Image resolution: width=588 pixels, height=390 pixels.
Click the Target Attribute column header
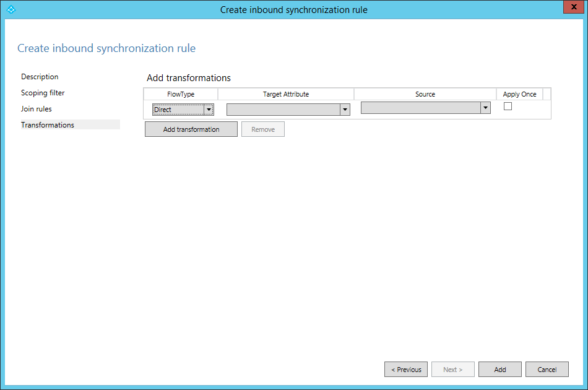(x=286, y=94)
